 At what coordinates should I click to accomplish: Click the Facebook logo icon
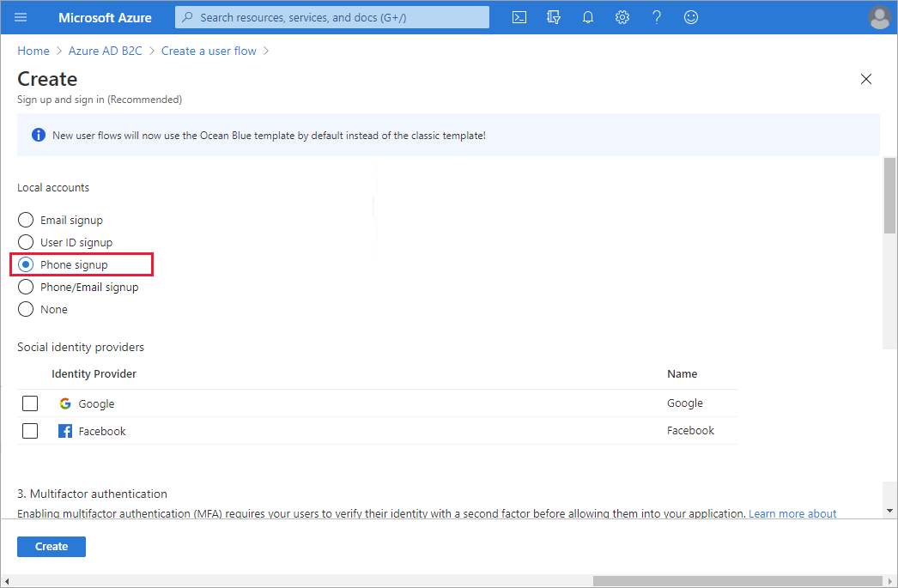pos(65,431)
